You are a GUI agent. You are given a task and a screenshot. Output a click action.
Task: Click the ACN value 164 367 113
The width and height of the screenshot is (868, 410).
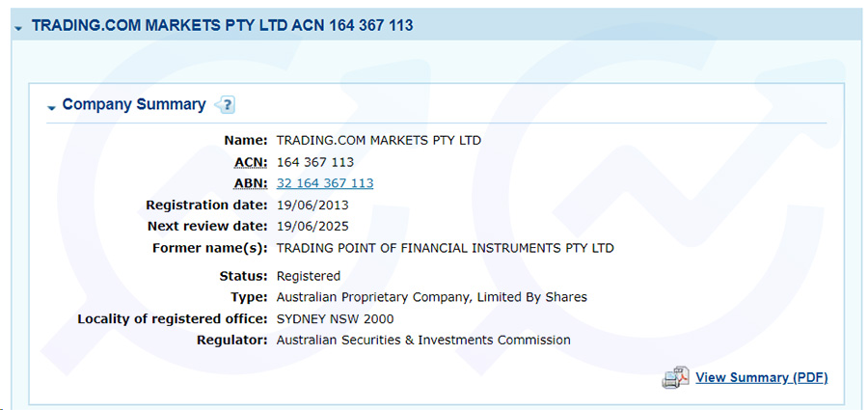pos(315,162)
